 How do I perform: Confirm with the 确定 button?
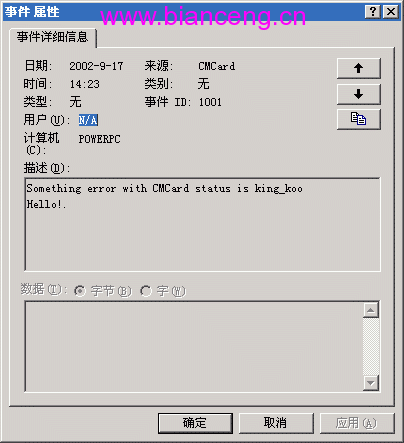195,423
